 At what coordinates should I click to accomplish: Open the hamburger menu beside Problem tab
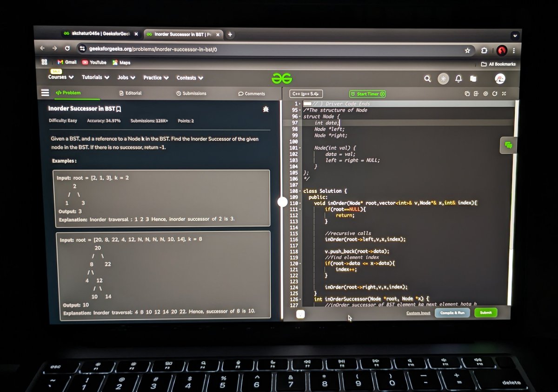pyautogui.click(x=45, y=92)
